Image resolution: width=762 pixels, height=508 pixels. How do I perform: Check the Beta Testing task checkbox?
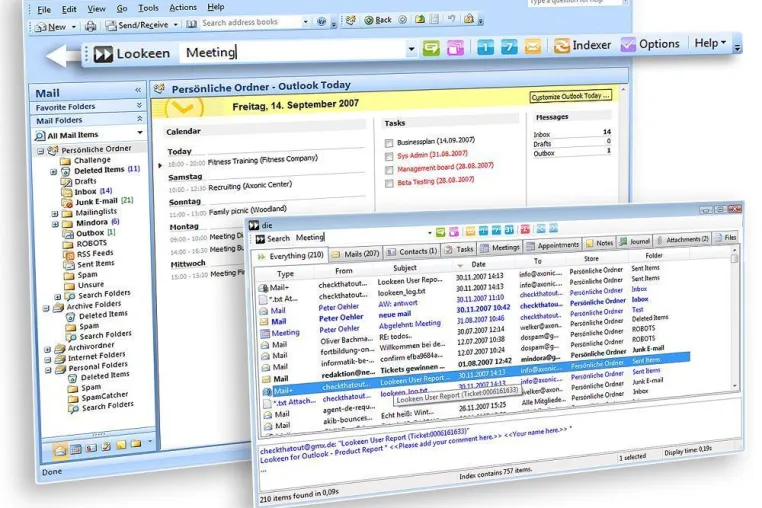tap(389, 183)
